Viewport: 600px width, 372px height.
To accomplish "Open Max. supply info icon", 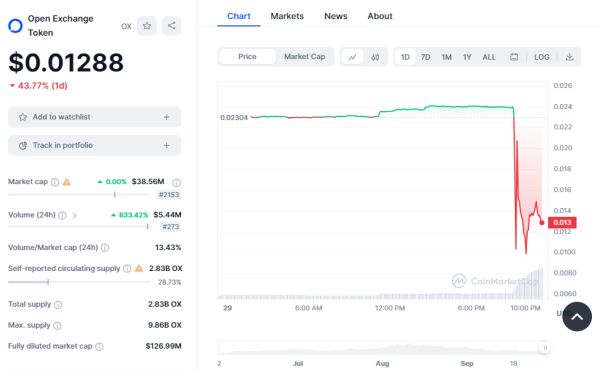I will [x=57, y=325].
